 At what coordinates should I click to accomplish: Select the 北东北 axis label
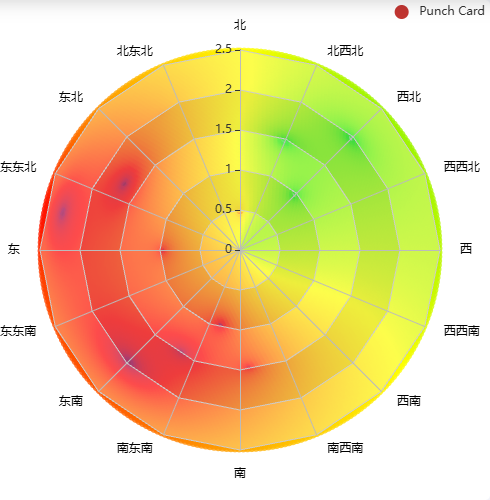pos(135,51)
